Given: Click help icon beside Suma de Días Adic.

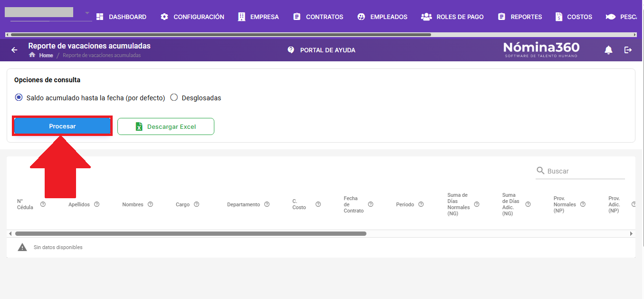Looking at the screenshot, I should 528,204.
